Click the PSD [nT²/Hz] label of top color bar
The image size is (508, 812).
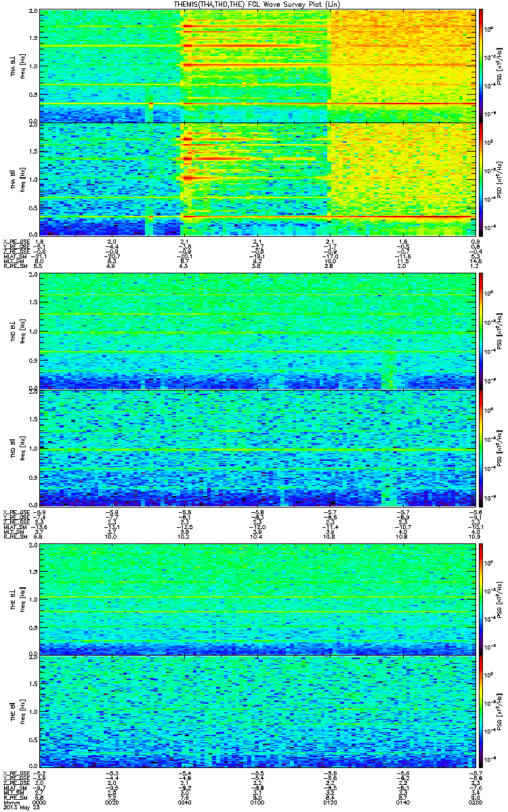(501, 66)
